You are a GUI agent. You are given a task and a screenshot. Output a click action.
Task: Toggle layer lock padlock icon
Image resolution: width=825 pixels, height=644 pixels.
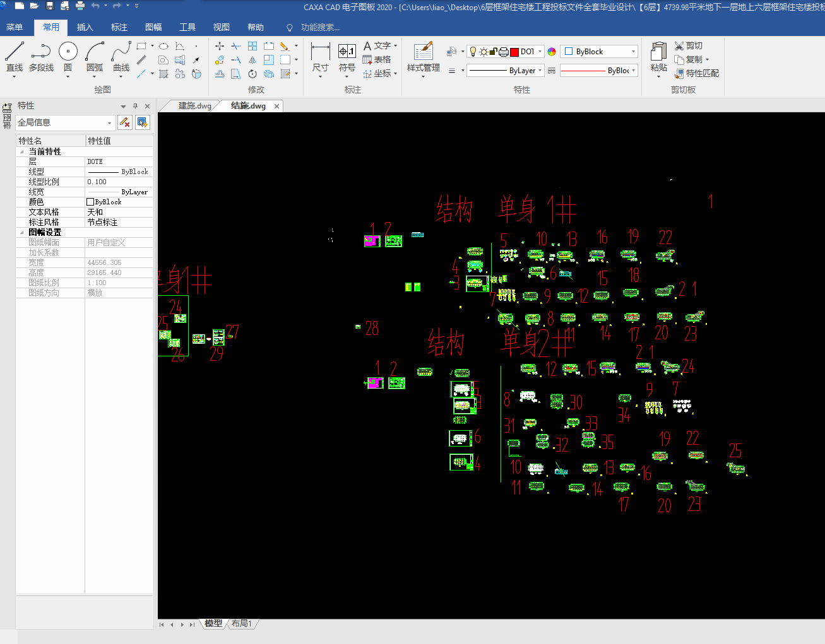(494, 52)
